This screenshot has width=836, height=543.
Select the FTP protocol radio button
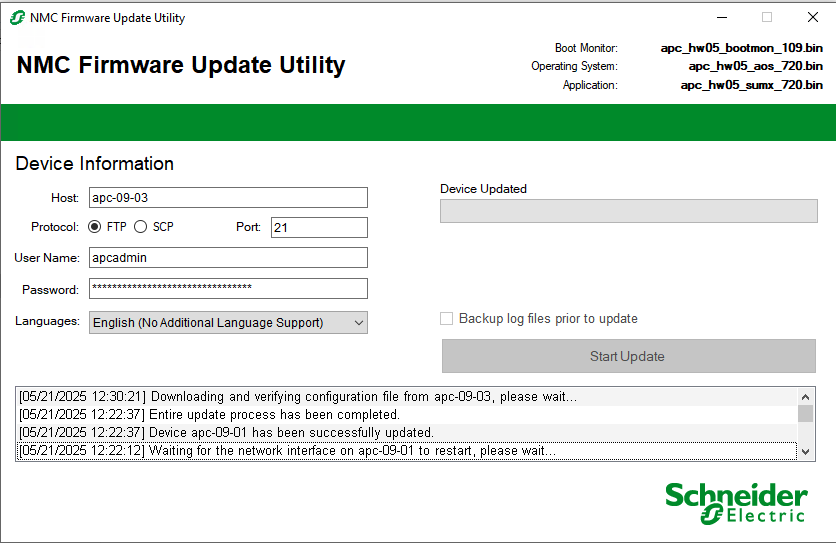[x=94, y=227]
